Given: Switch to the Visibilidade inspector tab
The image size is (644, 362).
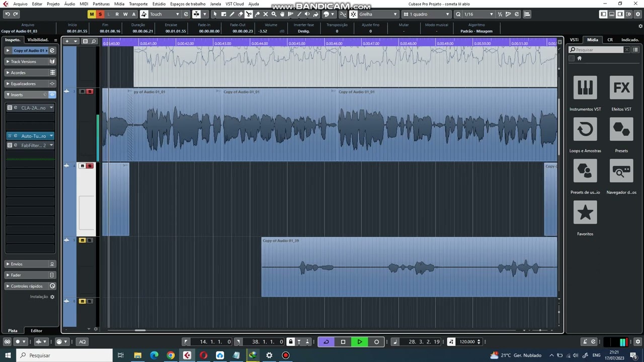Looking at the screenshot, I should click(x=38, y=40).
